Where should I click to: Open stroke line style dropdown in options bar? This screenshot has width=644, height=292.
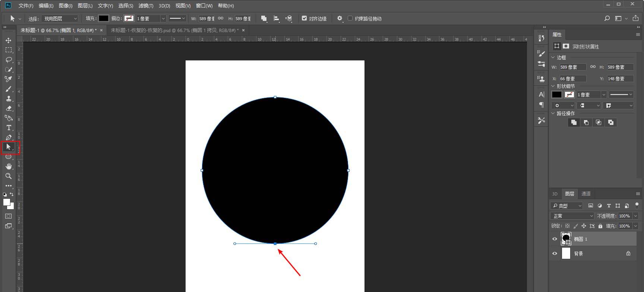(177, 18)
